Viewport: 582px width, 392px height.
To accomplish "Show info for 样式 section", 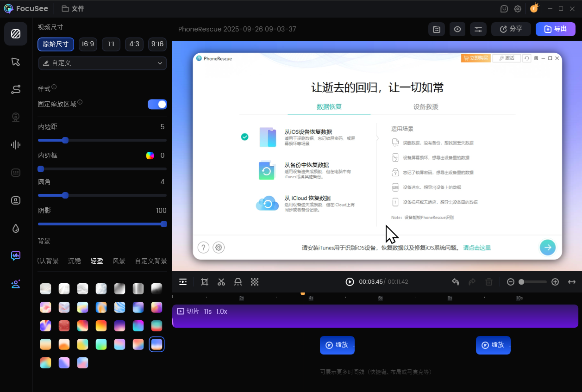I will tap(54, 87).
